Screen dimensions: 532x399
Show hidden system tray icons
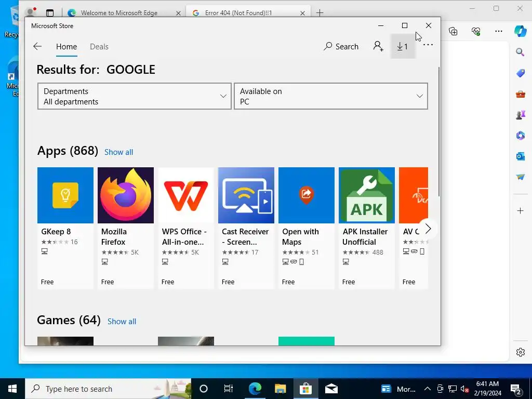click(428, 389)
